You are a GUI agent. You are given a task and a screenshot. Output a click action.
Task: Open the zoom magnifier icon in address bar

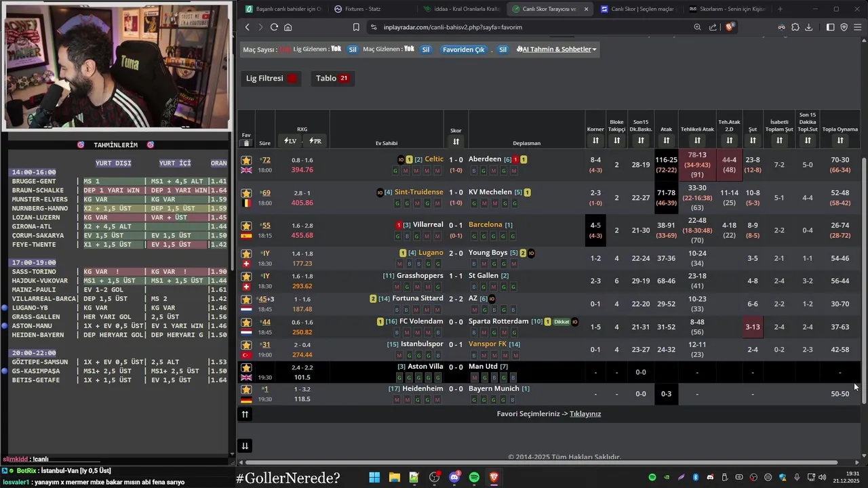(697, 27)
